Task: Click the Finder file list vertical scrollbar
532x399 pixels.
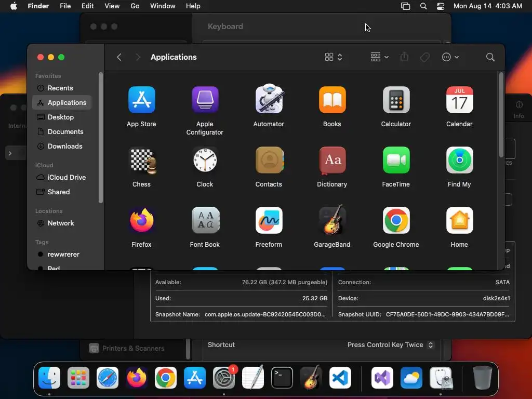Action: 501,115
